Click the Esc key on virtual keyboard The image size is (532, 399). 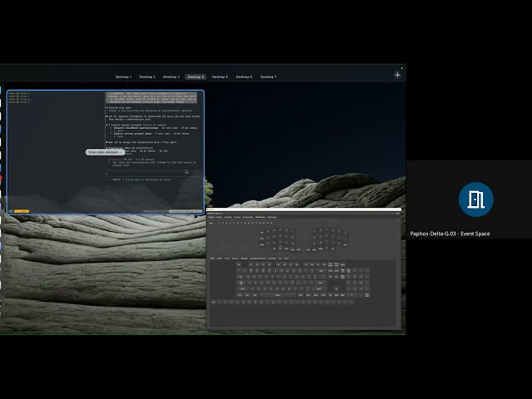point(240,266)
